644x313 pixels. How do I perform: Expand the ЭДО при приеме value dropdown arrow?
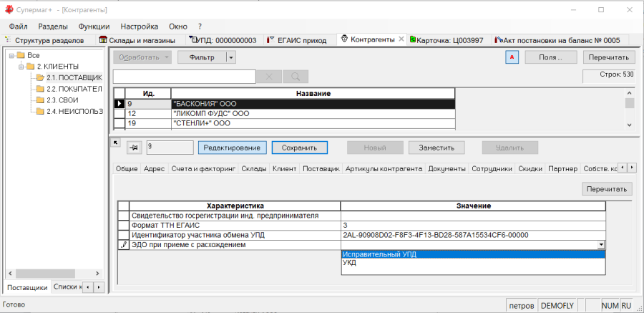pos(601,245)
